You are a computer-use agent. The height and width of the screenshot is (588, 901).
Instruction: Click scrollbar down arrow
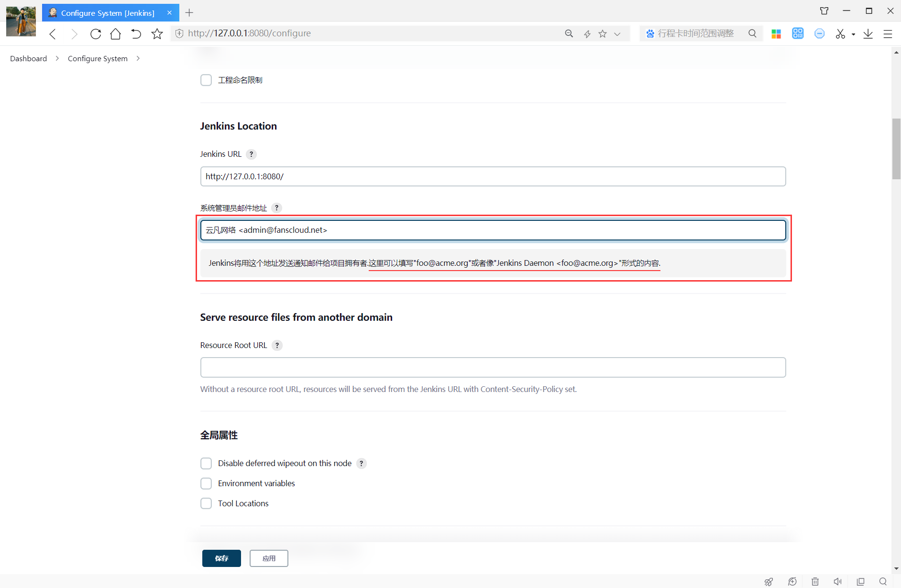point(896,568)
